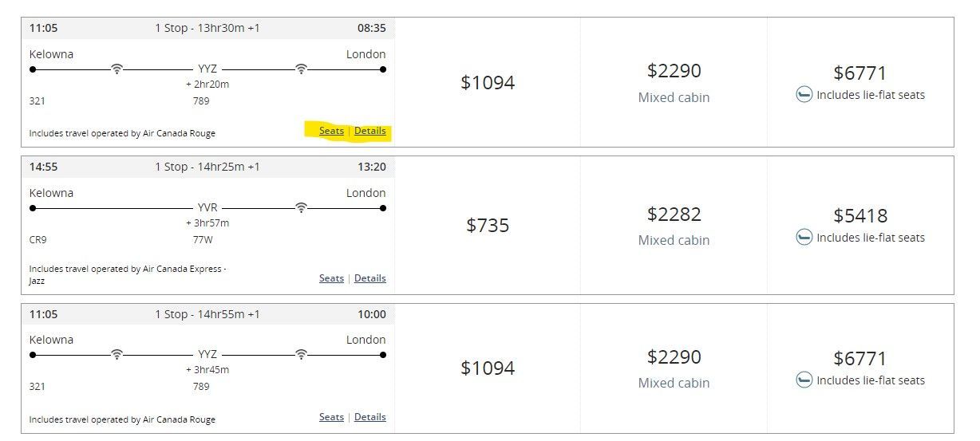
Task: Click the Wi-Fi icon after YVR on second flight
Action: pyautogui.click(x=301, y=208)
